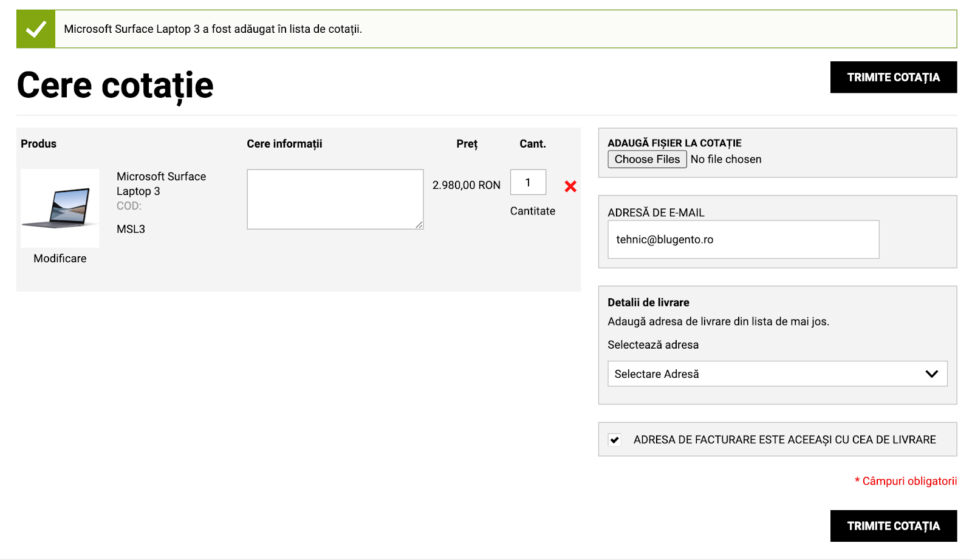Click the ADAUGĂ FIȘIER LA COTAȚIE heading
Viewport: 972px width, 560px height.
[x=674, y=143]
